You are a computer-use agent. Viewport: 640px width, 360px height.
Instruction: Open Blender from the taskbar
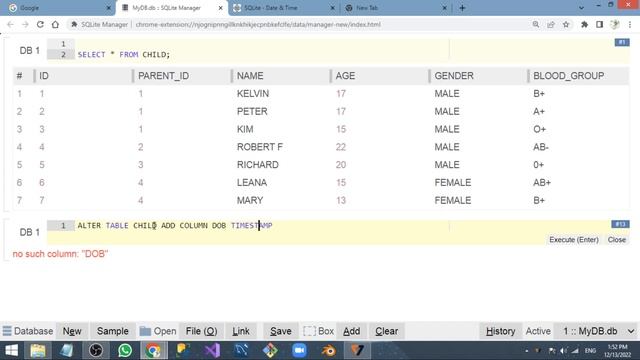328,351
